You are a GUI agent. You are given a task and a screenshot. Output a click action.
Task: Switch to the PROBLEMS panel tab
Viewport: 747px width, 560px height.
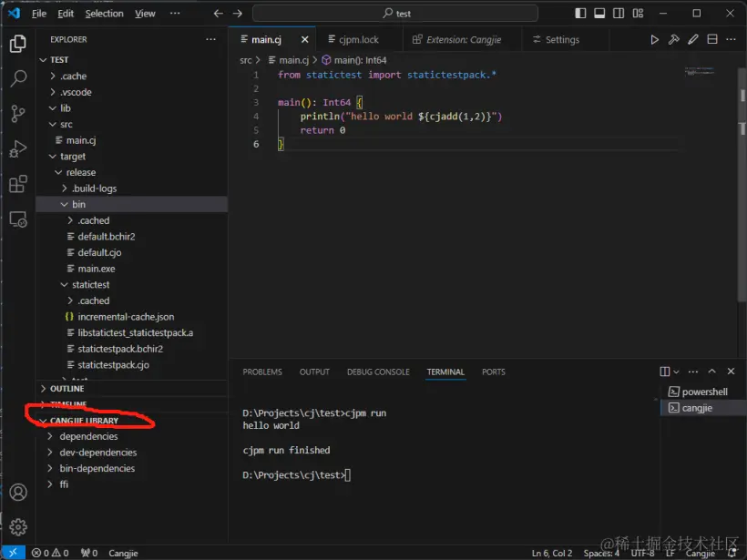(262, 372)
